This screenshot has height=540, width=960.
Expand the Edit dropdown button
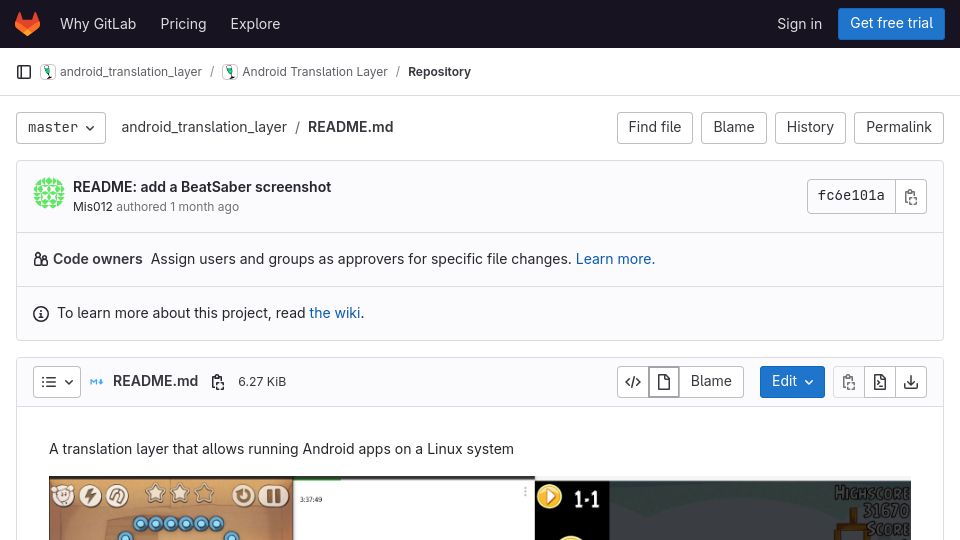pos(792,382)
